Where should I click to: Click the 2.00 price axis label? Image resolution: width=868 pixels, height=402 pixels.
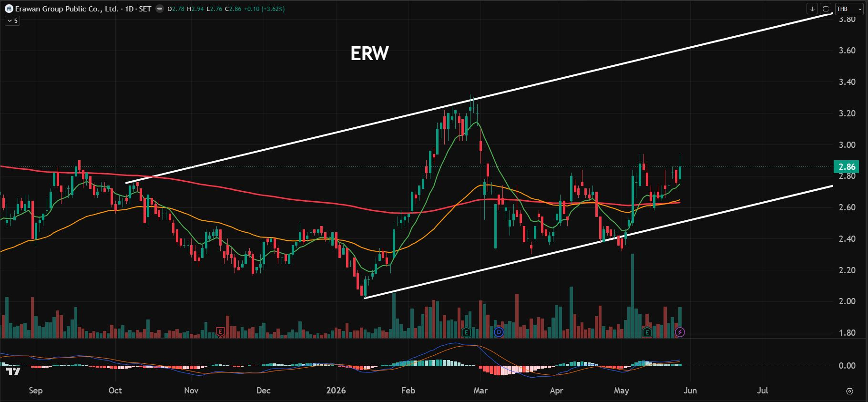pyautogui.click(x=847, y=301)
